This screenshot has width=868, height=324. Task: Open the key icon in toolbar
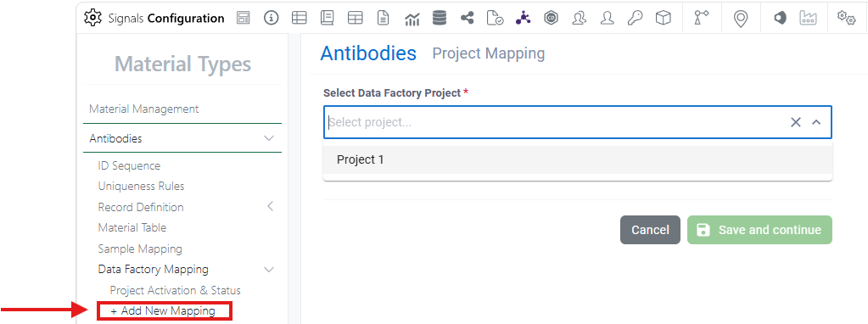(x=635, y=19)
